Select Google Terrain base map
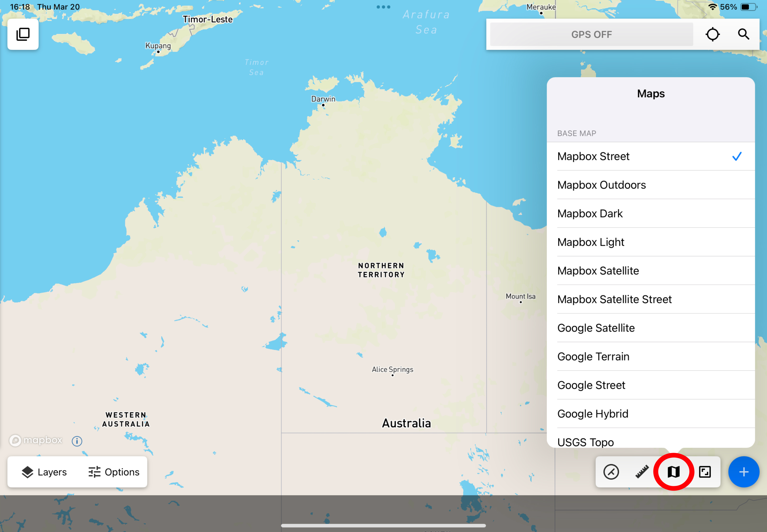This screenshot has height=532, width=767. pyautogui.click(x=651, y=357)
